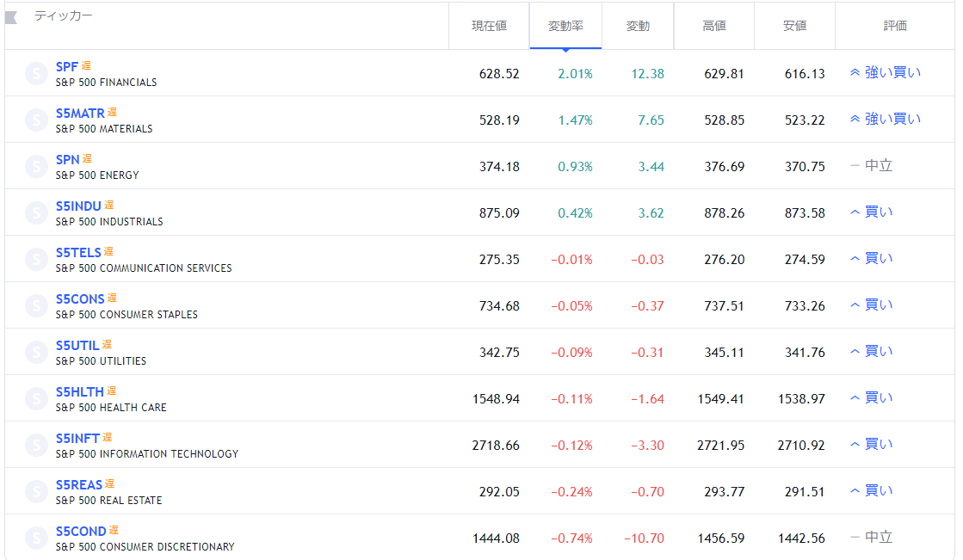Viewport: 963px width, 560px height.
Task: Click the S&P 500 ENERGY description
Action: point(97,175)
